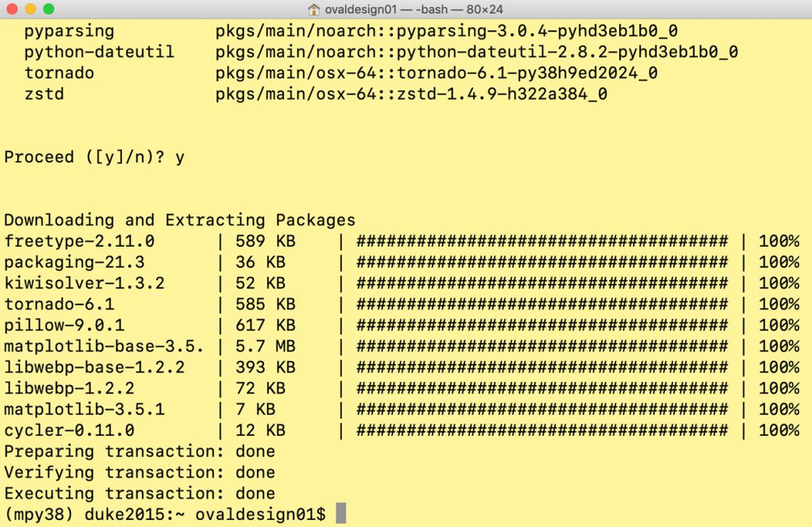Click the tornado-6.1 progress bar
812x527 pixels.
tap(542, 304)
